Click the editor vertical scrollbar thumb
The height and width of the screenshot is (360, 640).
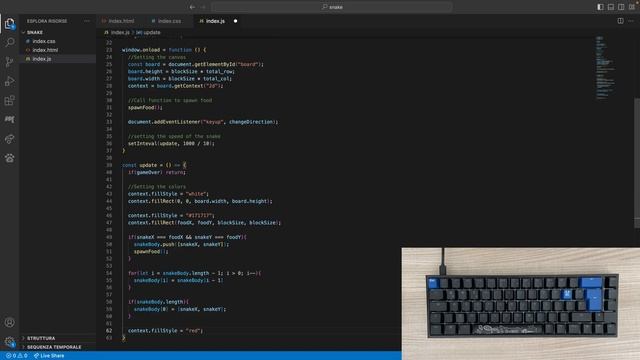pyautogui.click(x=637, y=162)
